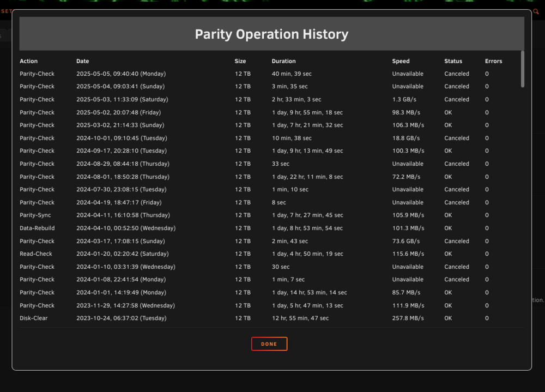The width and height of the screenshot is (545, 392).
Task: Click speed value 73.6 GB/s
Action: click(x=406, y=241)
